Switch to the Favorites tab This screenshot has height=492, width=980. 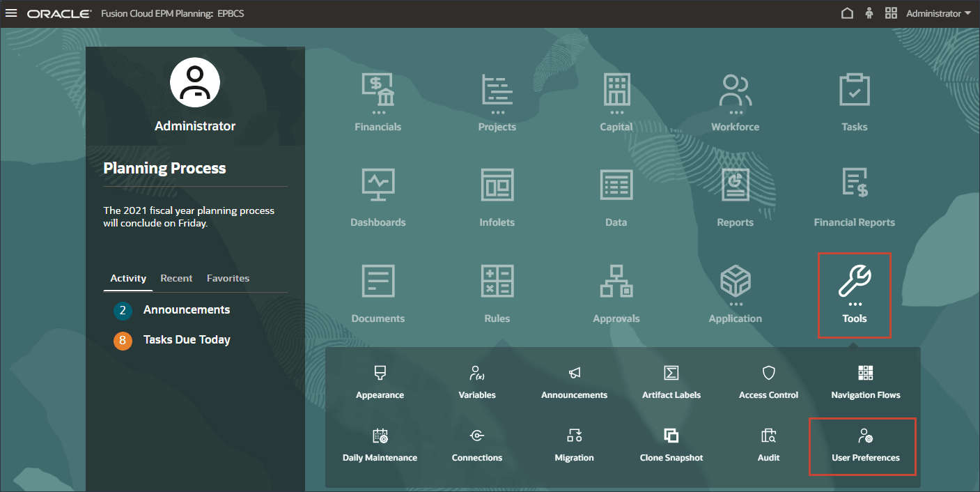[228, 278]
